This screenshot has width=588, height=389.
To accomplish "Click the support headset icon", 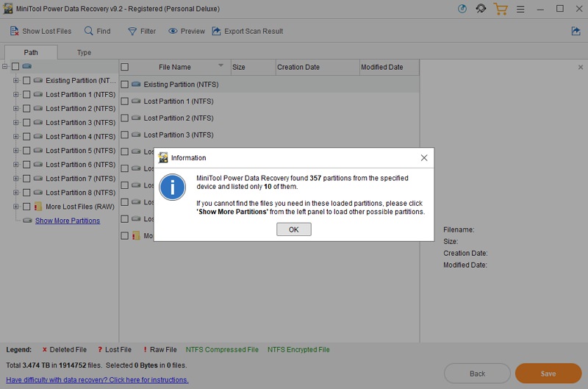I will [x=481, y=8].
